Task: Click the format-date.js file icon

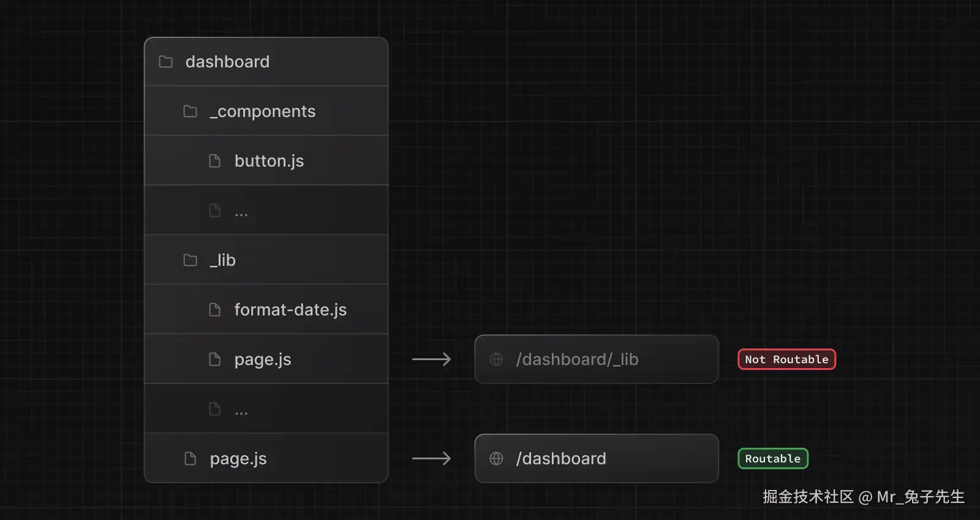Action: coord(215,310)
